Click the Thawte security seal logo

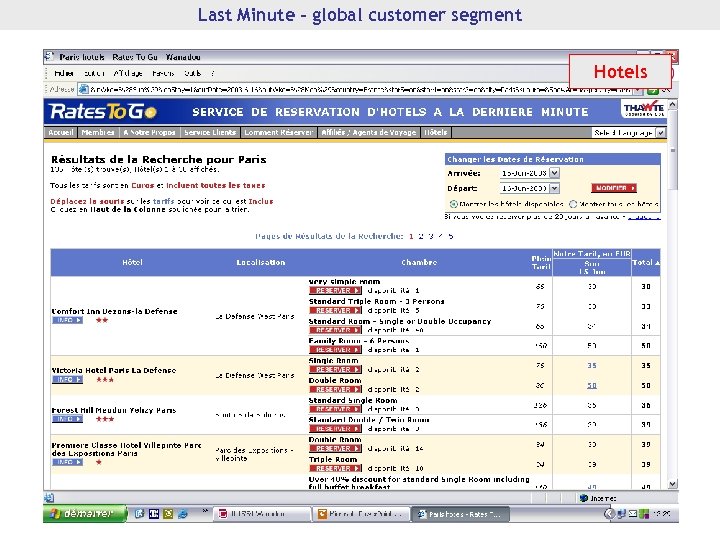click(644, 109)
